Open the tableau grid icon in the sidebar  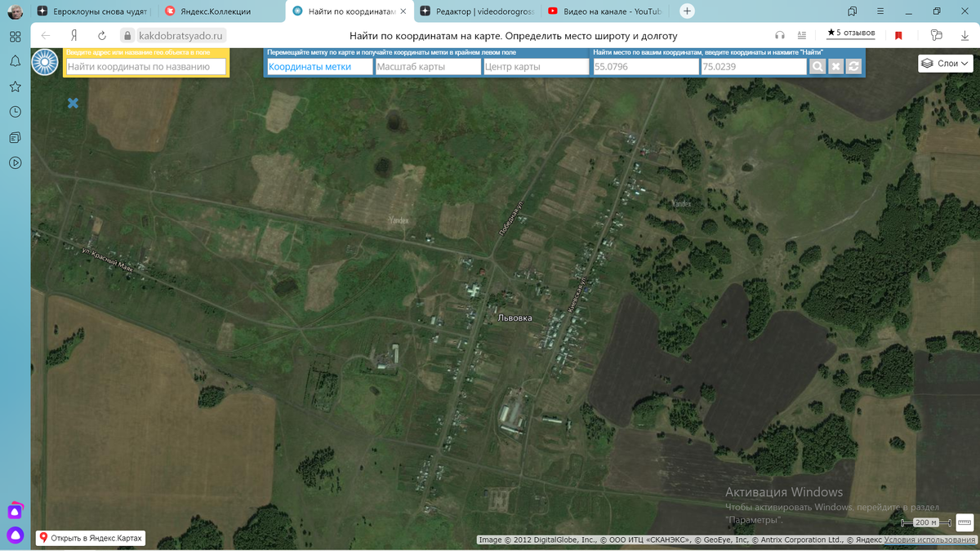(15, 37)
